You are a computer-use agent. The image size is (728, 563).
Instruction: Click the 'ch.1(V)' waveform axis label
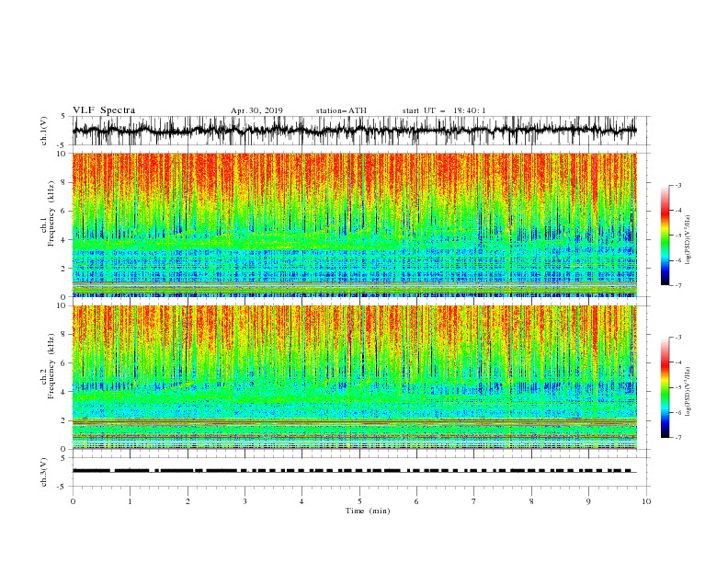(x=44, y=131)
